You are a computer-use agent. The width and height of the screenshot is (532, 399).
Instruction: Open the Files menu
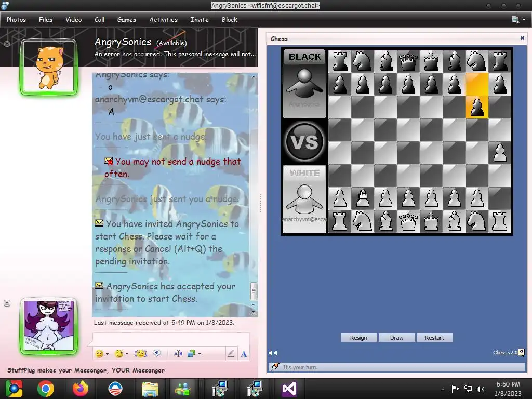(46, 20)
